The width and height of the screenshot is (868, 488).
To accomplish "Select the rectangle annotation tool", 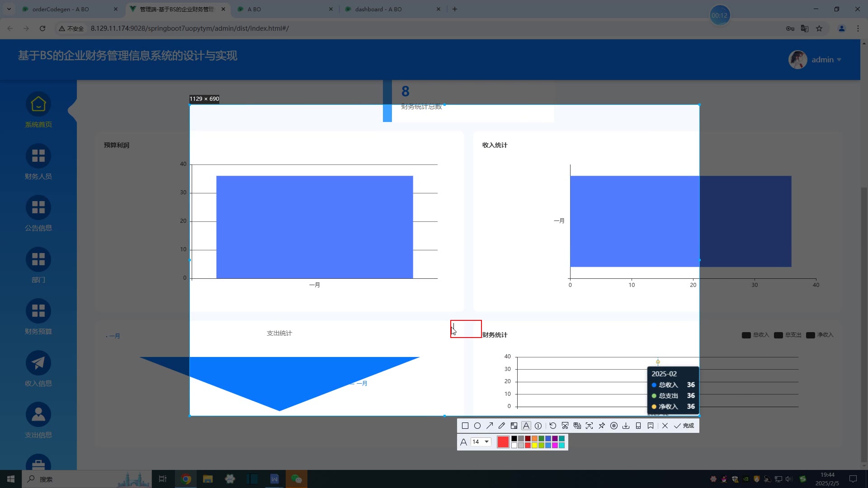I will 465,426.
